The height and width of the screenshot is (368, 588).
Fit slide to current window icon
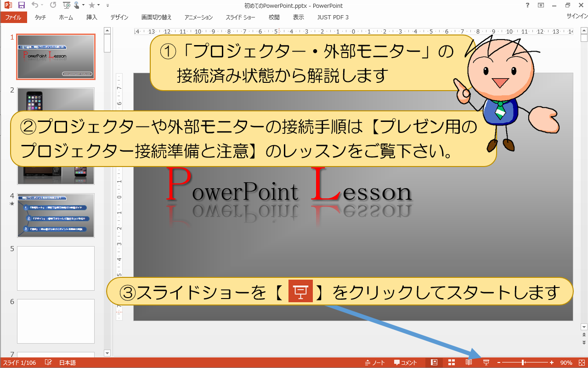(581, 362)
